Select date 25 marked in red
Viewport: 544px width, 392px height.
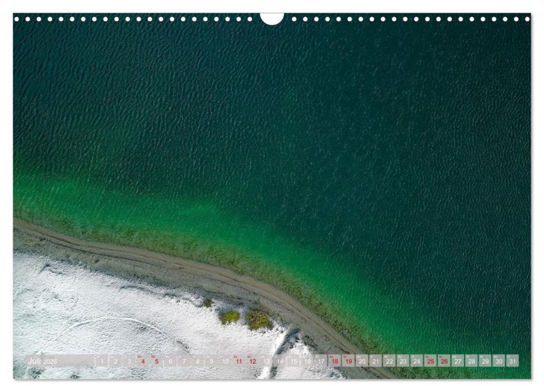pos(431,361)
